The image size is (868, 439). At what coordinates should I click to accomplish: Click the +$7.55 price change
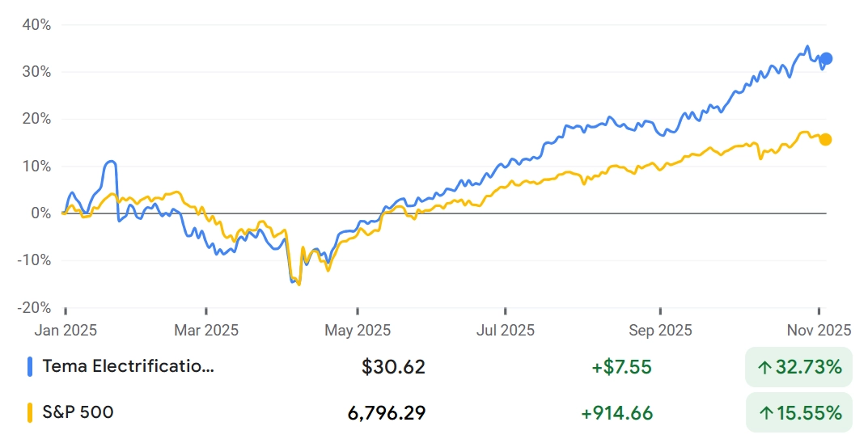[x=621, y=367]
